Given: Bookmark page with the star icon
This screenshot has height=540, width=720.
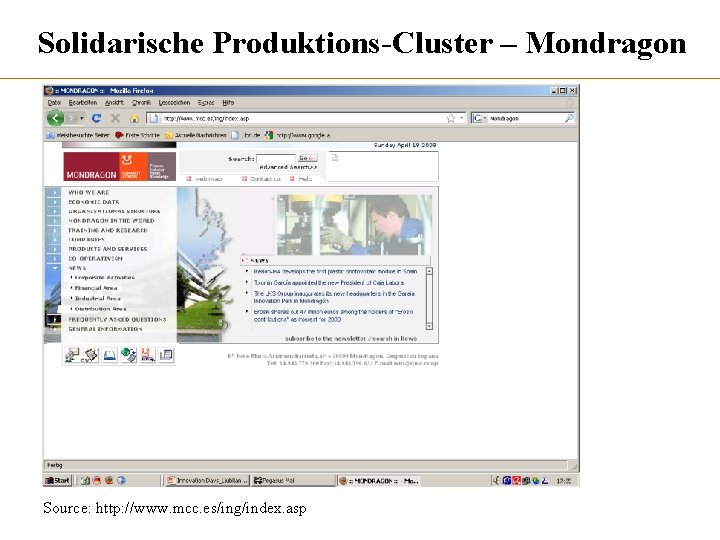Looking at the screenshot, I should click(451, 118).
